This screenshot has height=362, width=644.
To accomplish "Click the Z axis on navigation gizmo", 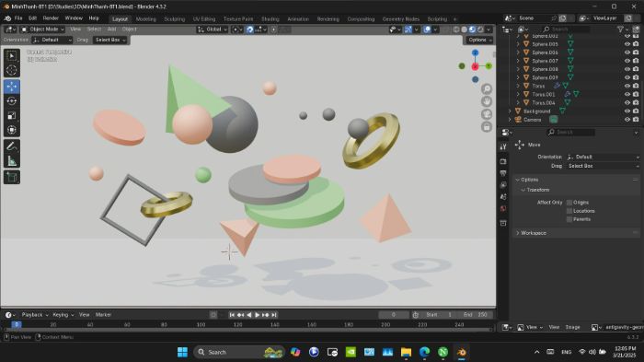I will 476,53.
